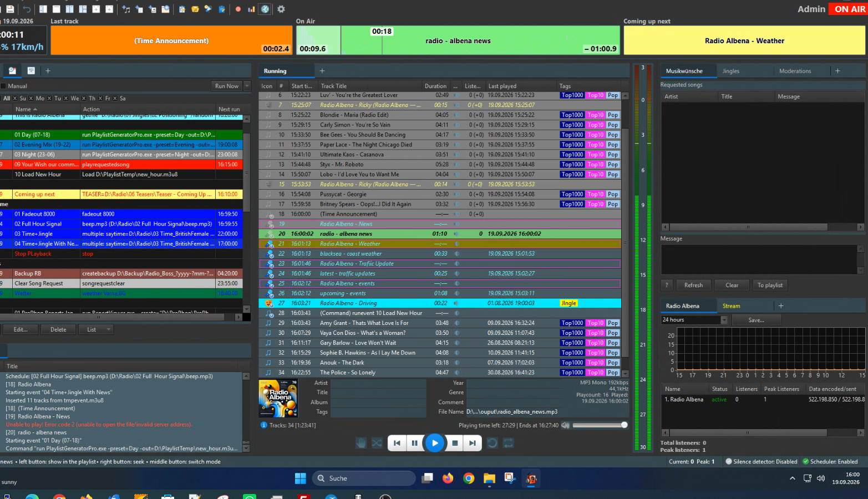Toggle the repeat loop icon

coord(509,443)
